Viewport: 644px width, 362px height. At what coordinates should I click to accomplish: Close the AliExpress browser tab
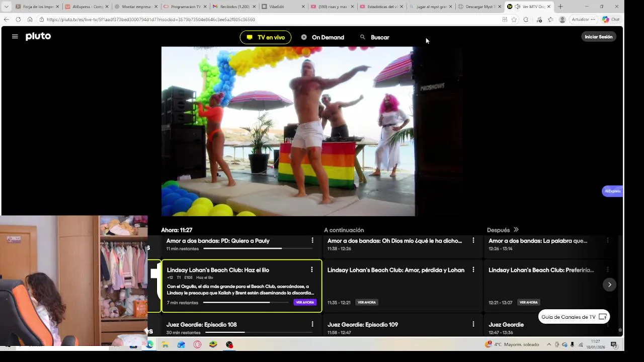point(107,7)
